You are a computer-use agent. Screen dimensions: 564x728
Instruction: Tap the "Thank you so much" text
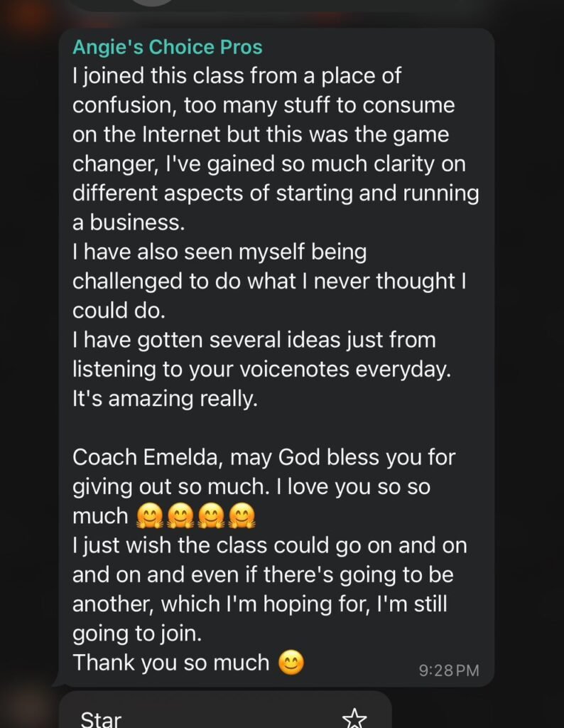click(170, 663)
